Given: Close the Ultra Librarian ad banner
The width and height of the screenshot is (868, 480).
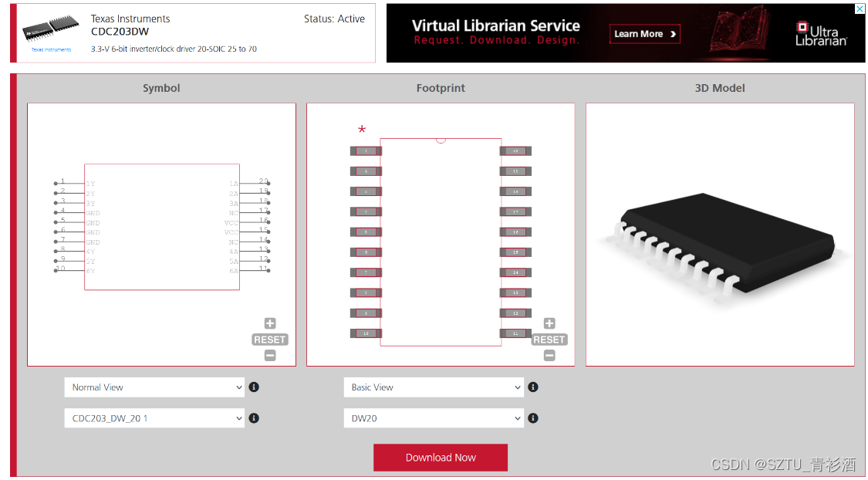Looking at the screenshot, I should point(860,9).
